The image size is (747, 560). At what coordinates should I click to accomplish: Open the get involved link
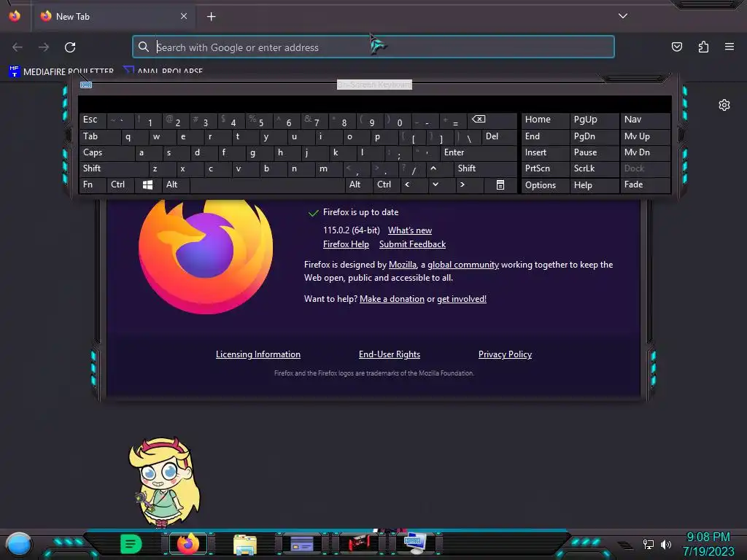[x=462, y=299]
